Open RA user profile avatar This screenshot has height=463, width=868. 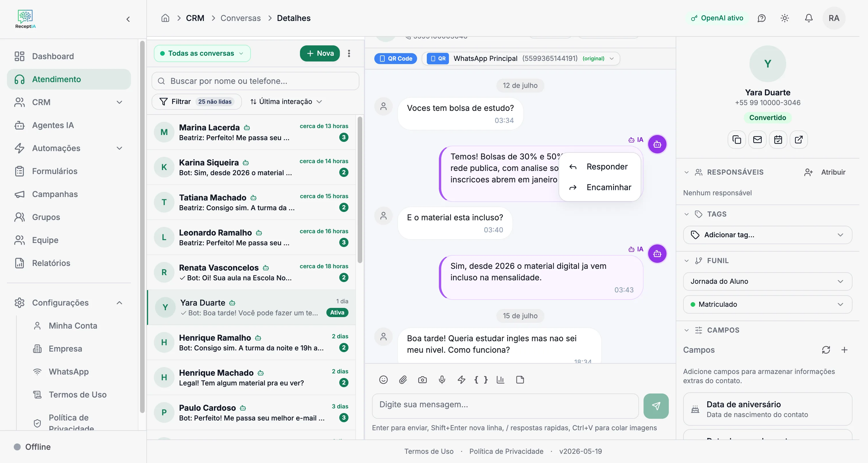pyautogui.click(x=834, y=18)
